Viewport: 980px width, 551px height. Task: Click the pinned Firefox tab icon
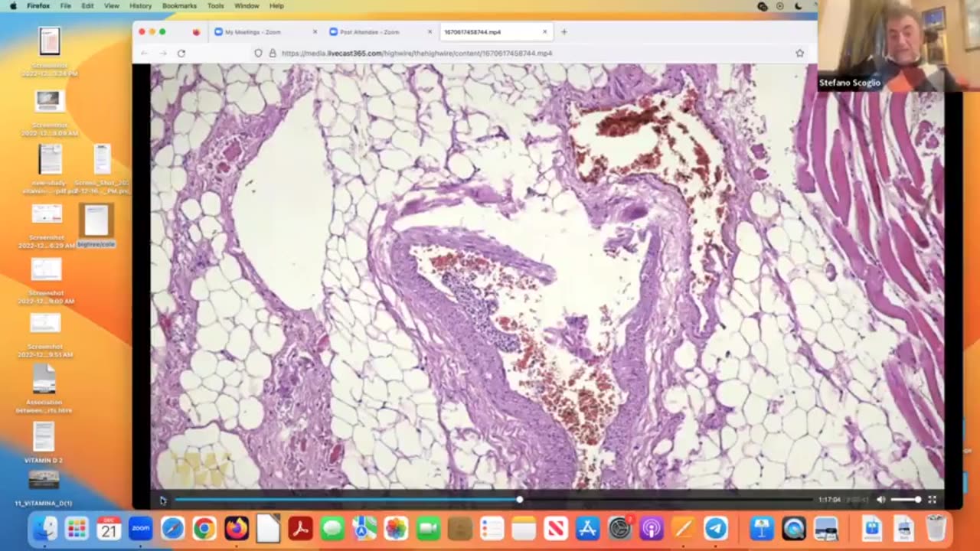tap(196, 32)
